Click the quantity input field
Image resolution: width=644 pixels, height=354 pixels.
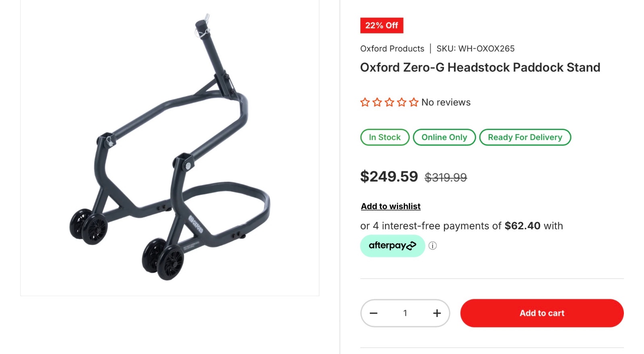coord(405,313)
